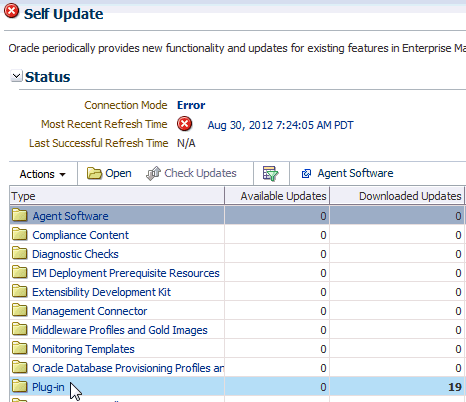
Task: Click EM Deployment Prerequisite Resources folder icon
Action: (20, 272)
